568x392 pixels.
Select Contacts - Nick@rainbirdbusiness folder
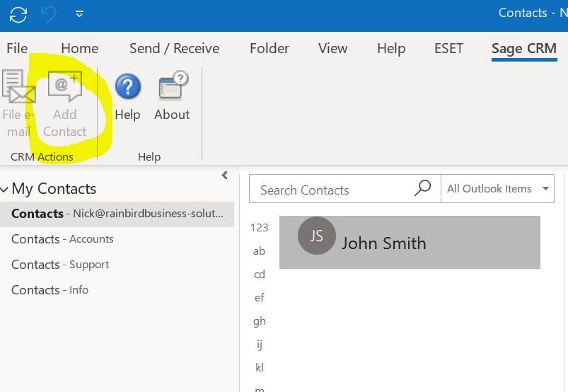(x=117, y=214)
